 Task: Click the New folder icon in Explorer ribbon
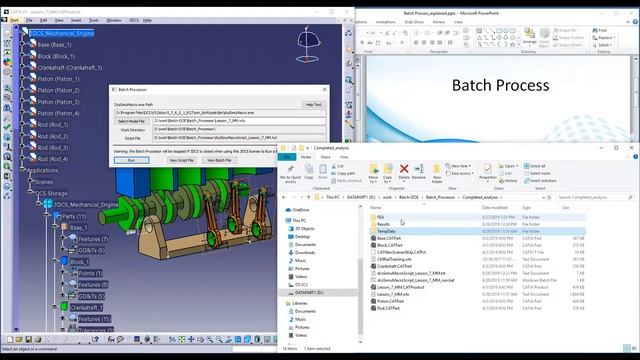click(437, 173)
